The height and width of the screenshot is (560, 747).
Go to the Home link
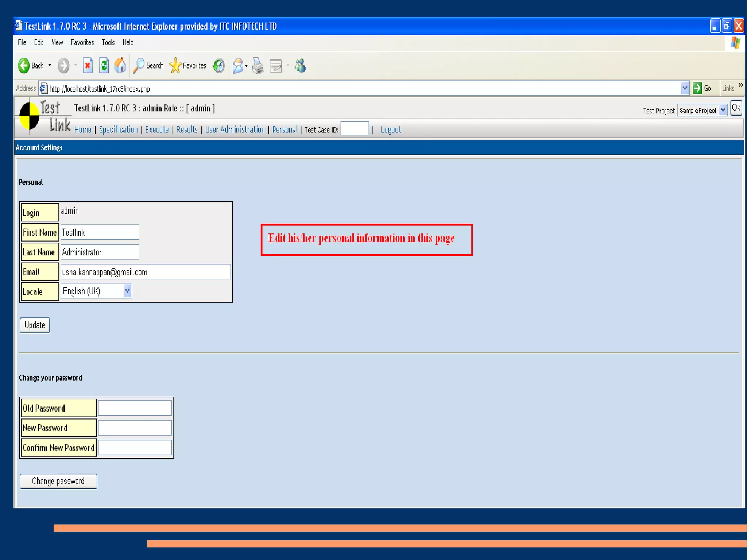coord(83,130)
